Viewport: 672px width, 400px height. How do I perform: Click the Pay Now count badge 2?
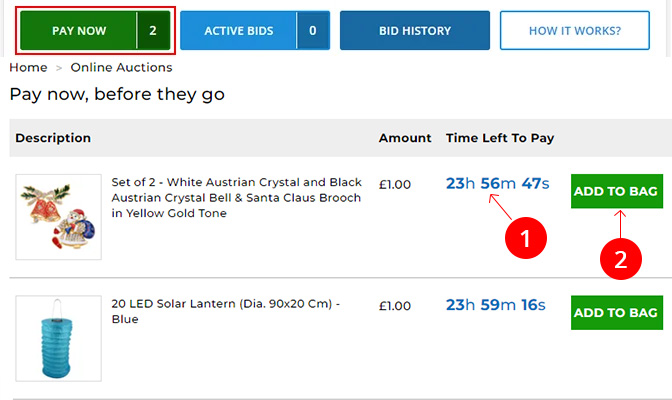[153, 31]
